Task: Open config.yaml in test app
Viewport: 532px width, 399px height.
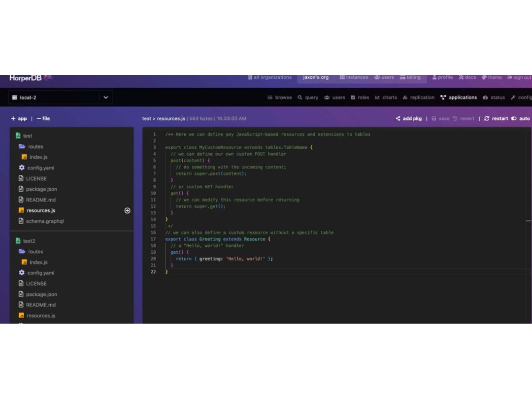Action: pos(36,167)
